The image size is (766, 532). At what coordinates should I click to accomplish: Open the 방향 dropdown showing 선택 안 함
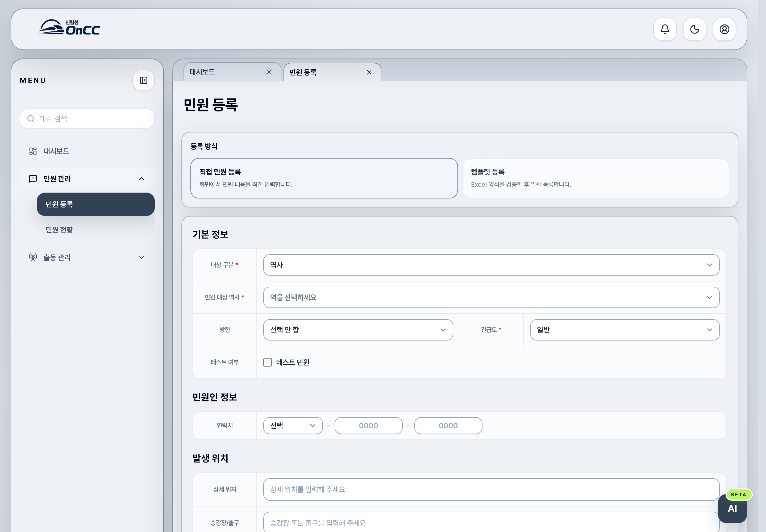358,330
